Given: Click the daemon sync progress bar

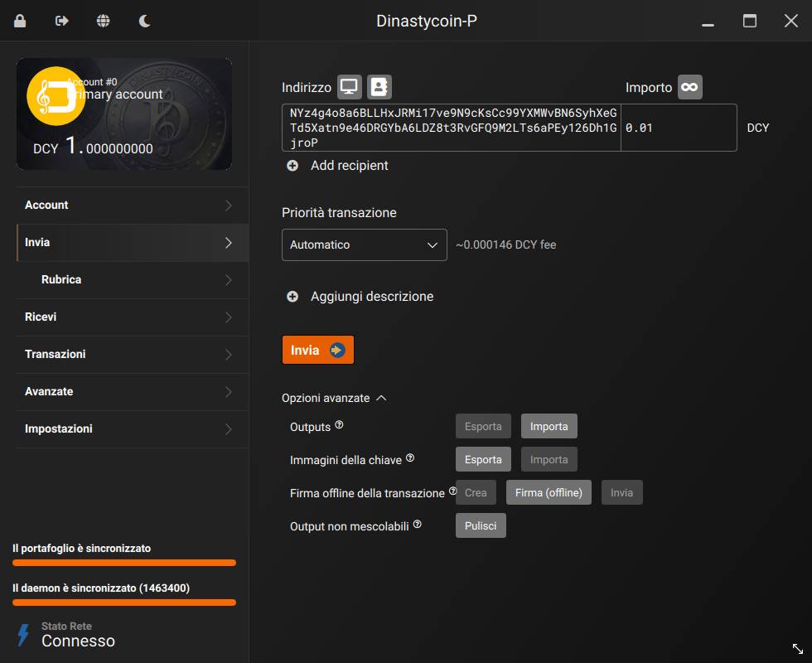Looking at the screenshot, I should 124,603.
